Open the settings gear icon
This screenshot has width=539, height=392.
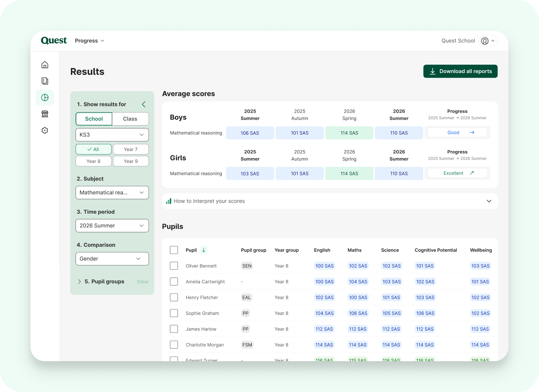pos(45,130)
